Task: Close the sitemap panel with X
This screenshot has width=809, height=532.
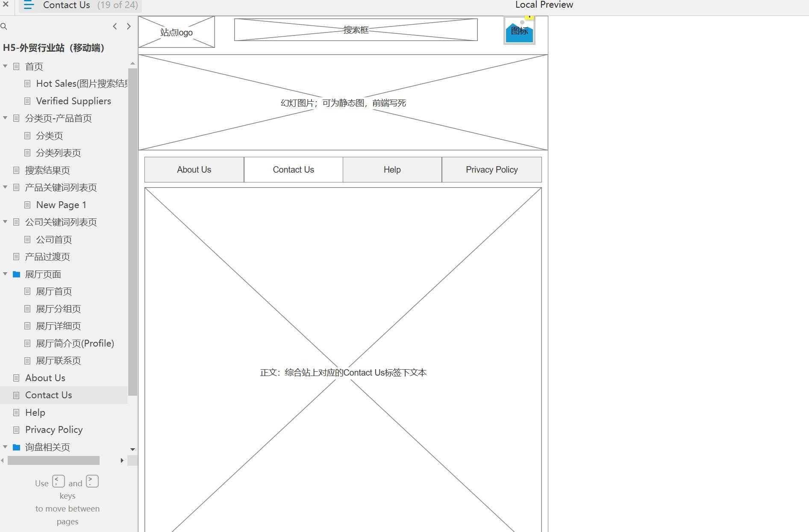Action: click(x=6, y=5)
